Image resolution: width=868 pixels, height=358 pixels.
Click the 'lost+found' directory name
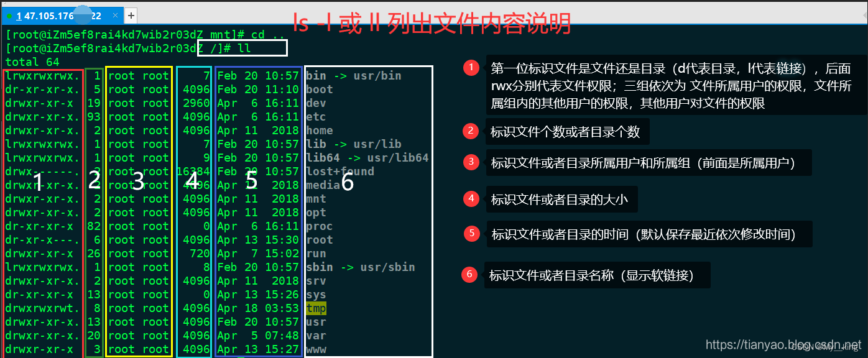pyautogui.click(x=340, y=172)
